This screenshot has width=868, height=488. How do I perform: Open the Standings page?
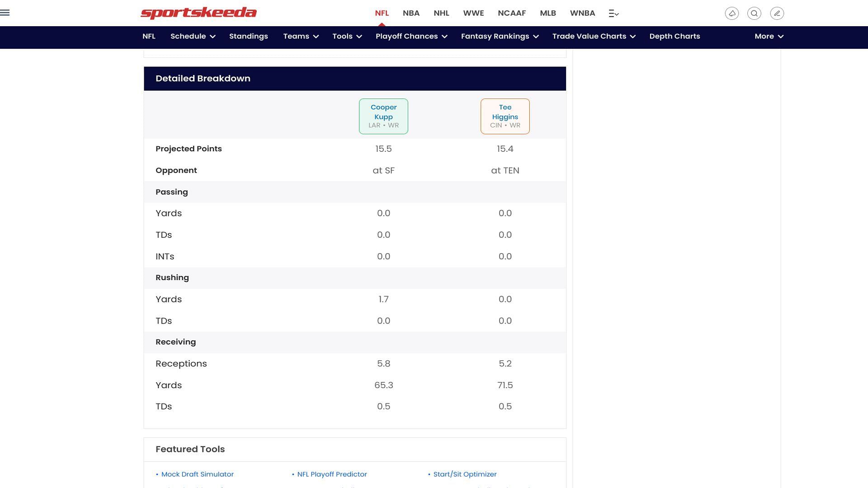pyautogui.click(x=248, y=36)
